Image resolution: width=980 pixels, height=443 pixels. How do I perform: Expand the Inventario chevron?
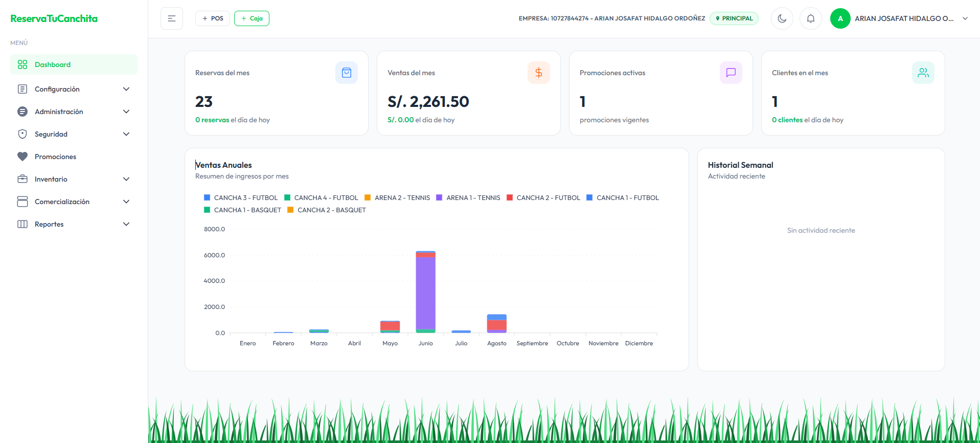coord(126,179)
